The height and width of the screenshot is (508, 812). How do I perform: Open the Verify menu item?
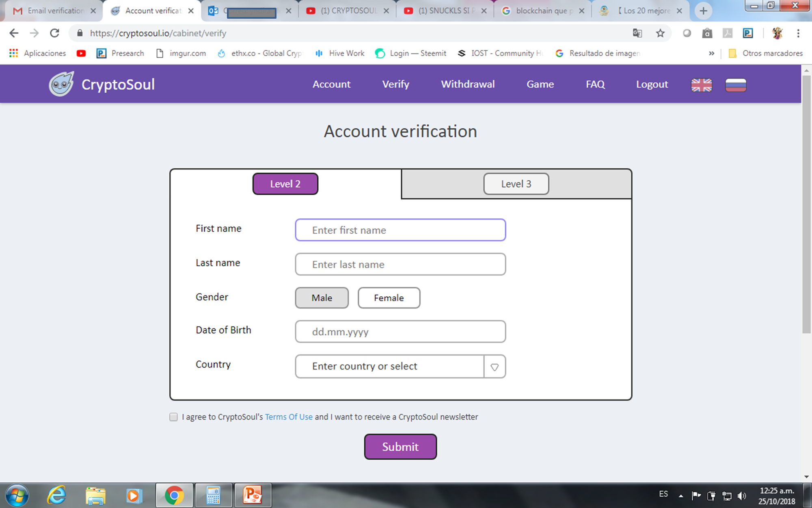coord(396,84)
